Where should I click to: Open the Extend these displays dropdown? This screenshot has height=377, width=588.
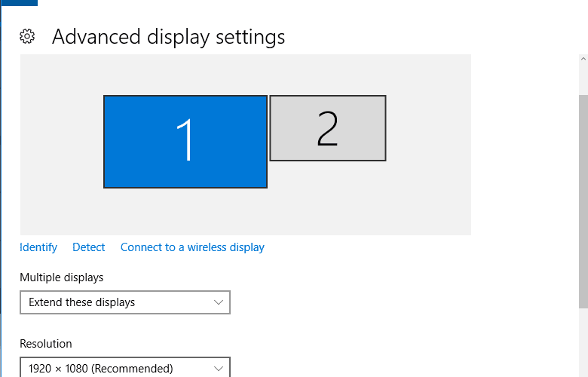point(125,302)
